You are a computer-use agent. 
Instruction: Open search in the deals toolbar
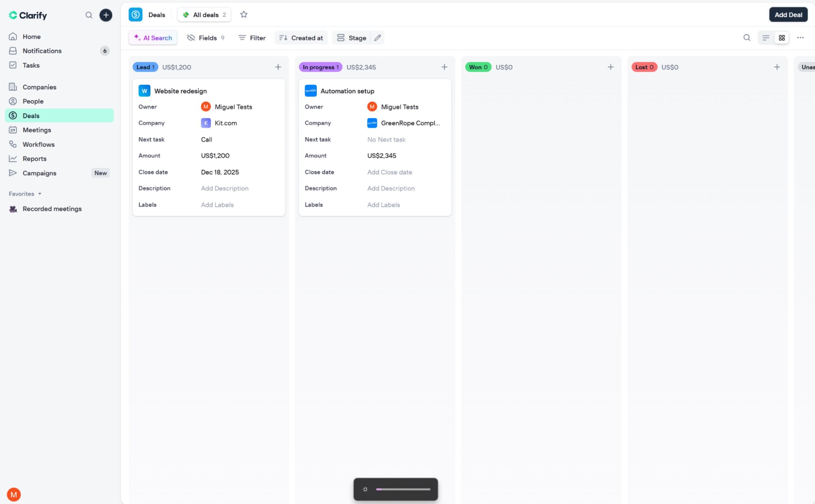(x=747, y=37)
